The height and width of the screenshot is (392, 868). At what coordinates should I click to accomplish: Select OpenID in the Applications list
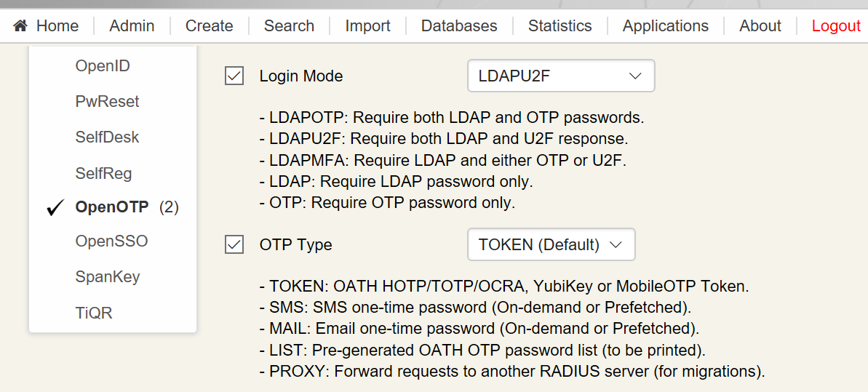coord(103,66)
